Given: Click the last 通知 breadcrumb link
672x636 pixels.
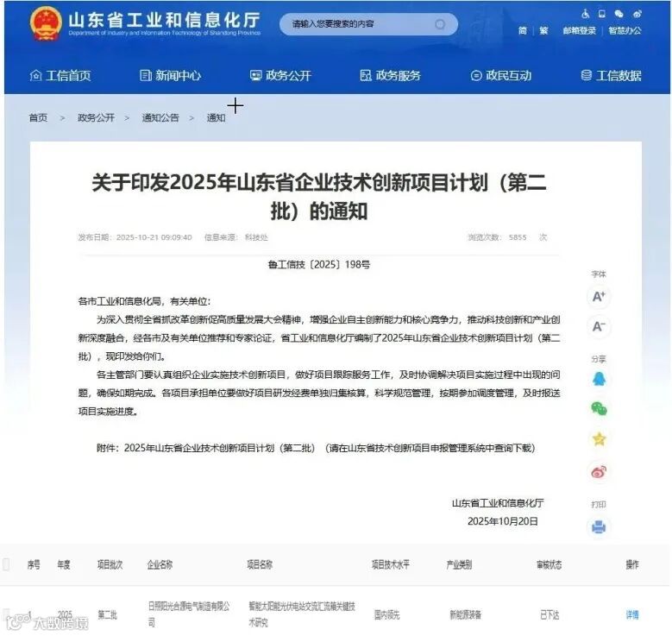Looking at the screenshot, I should click(x=216, y=117).
